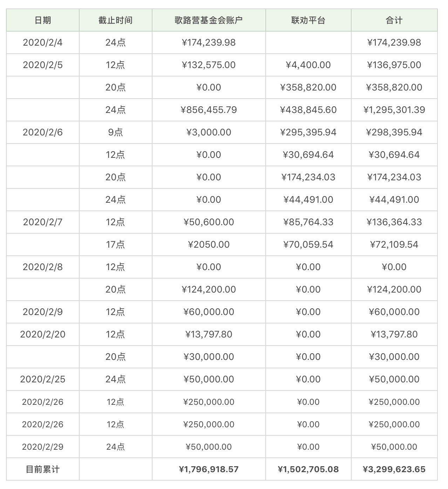Click the 2020/2/20 date cell

(43, 334)
